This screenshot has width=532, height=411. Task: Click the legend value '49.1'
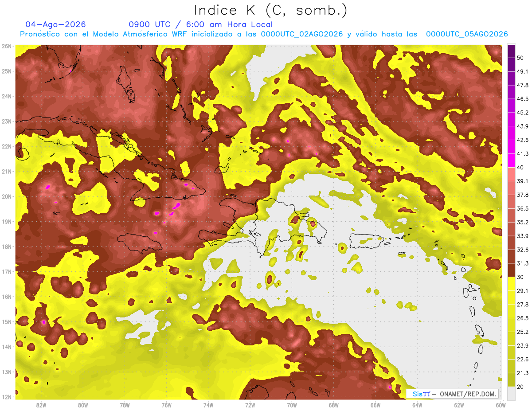[522, 71]
